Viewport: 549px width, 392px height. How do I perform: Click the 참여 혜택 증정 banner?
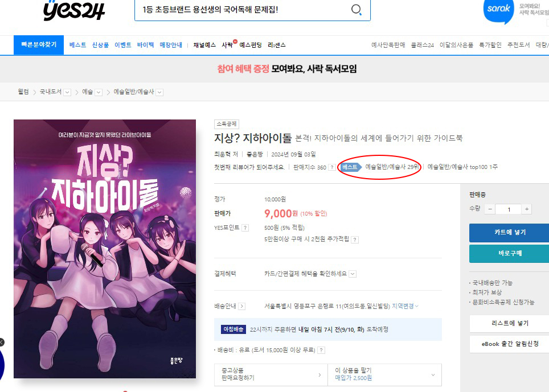click(x=287, y=69)
